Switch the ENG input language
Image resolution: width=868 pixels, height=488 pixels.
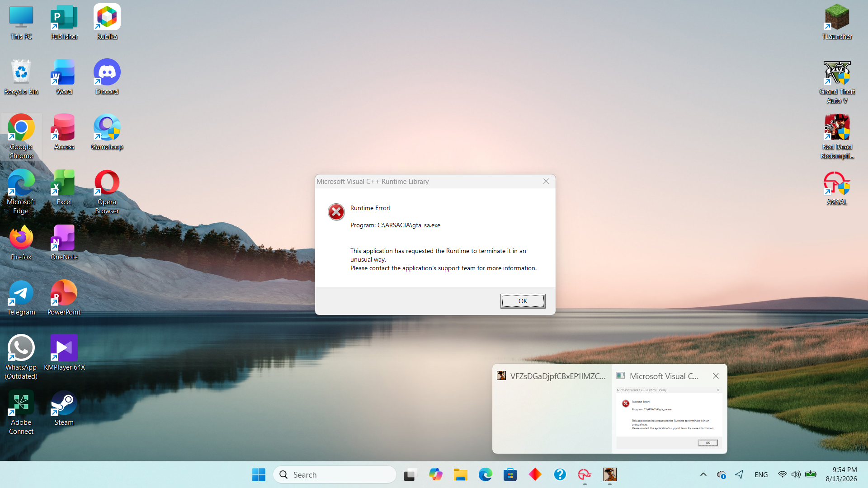coord(761,474)
